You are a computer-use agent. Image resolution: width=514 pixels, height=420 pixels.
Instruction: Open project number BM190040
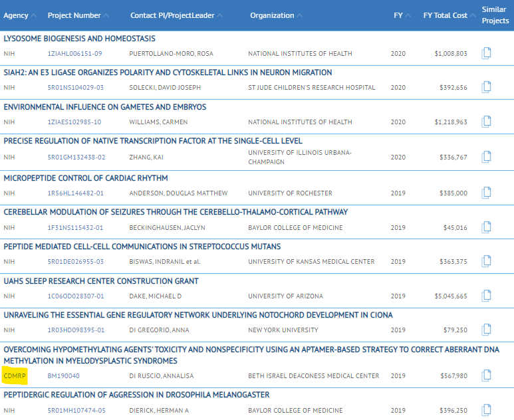tap(63, 375)
